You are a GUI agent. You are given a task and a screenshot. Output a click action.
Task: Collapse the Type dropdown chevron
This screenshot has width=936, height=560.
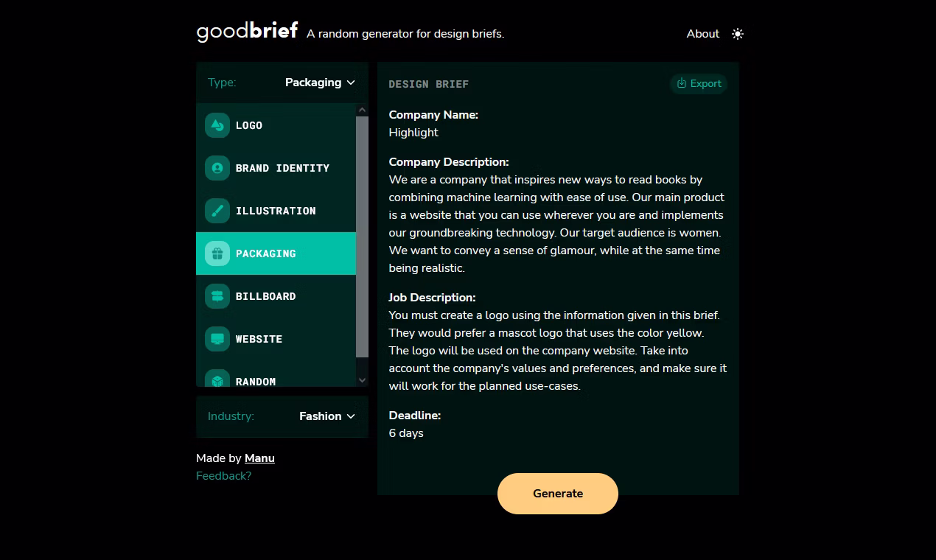351,83
